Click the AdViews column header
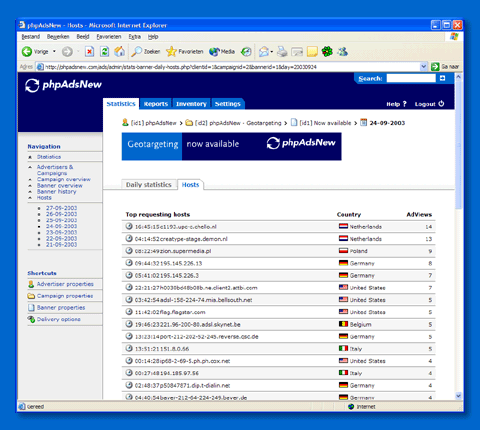480x430 pixels. 419,214
